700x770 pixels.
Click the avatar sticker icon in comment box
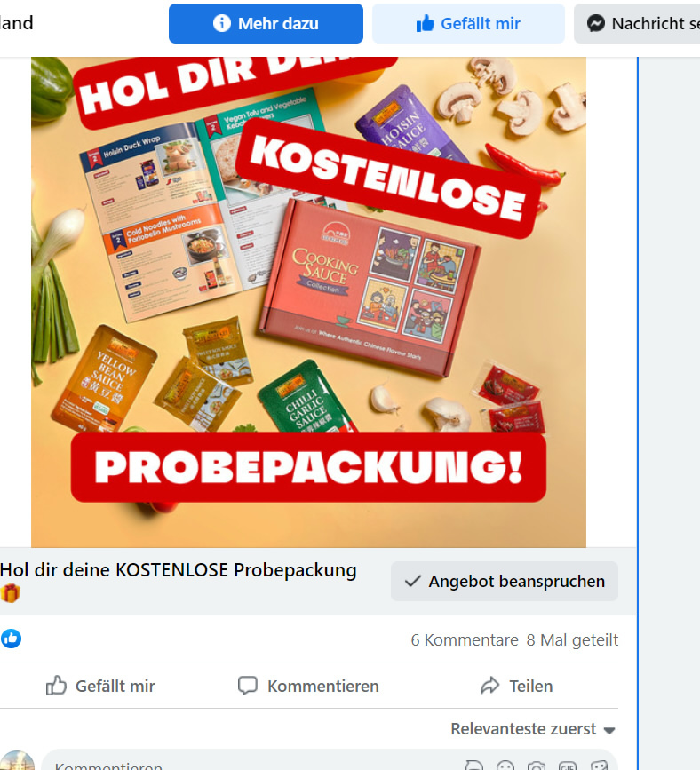pyautogui.click(x=474, y=766)
